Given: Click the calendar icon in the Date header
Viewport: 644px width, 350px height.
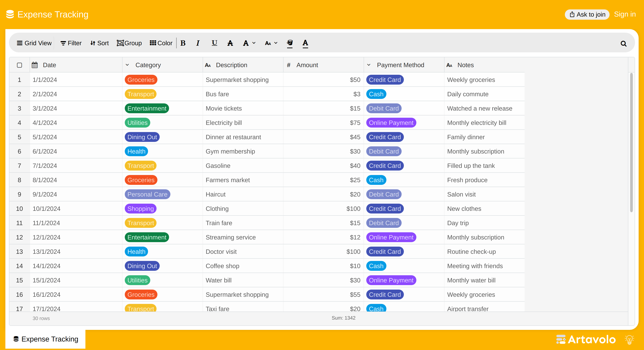Looking at the screenshot, I should coord(35,65).
